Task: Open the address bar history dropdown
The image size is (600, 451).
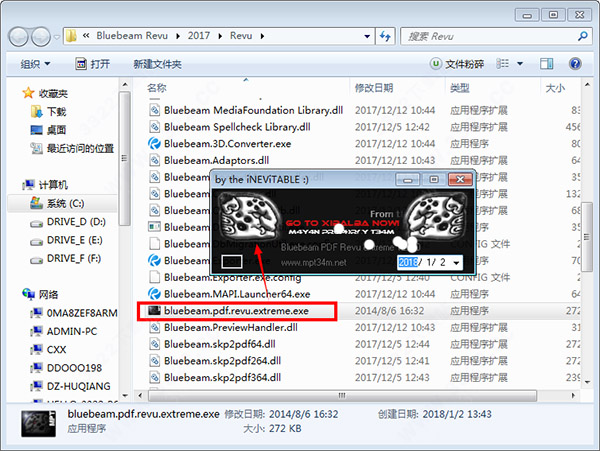Action: [x=367, y=36]
